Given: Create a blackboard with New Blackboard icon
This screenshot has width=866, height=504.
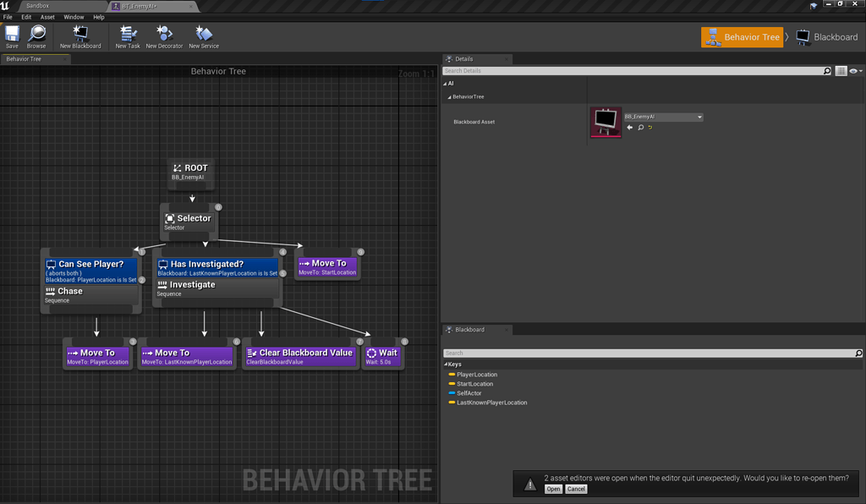Looking at the screenshot, I should pos(81,36).
